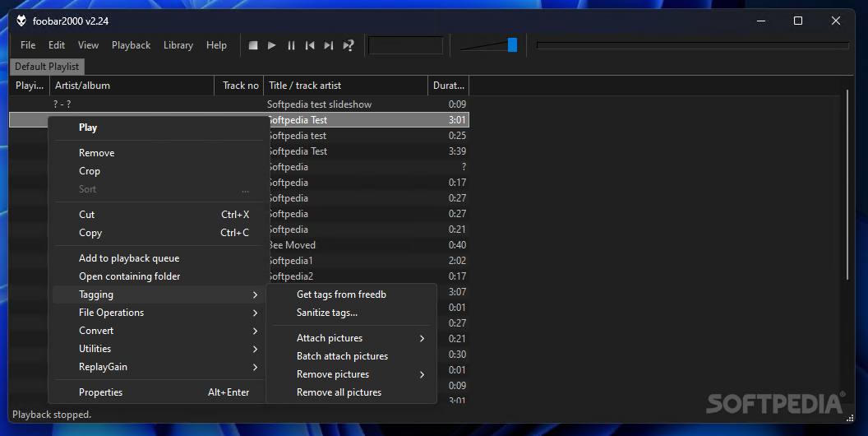This screenshot has width=868, height=436.
Task: Click the Random playback button
Action: tap(349, 45)
